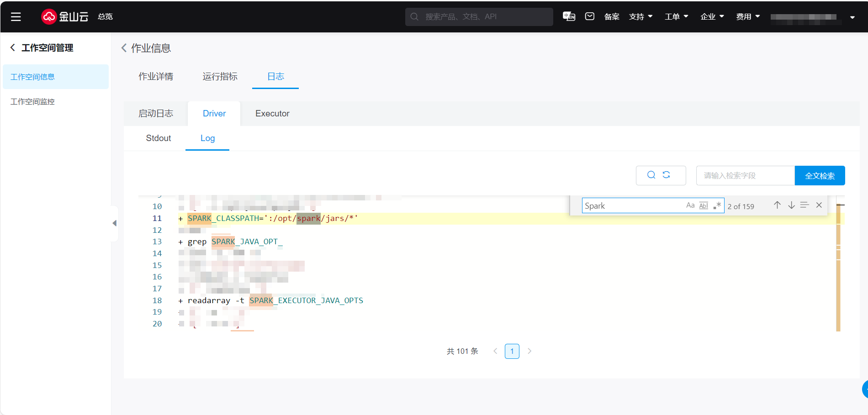Click the Kingsoft Cloud (金山云) logo

click(x=65, y=17)
